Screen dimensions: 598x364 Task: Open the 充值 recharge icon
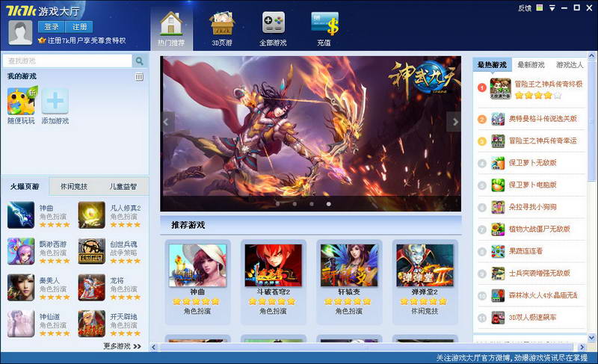click(x=324, y=23)
